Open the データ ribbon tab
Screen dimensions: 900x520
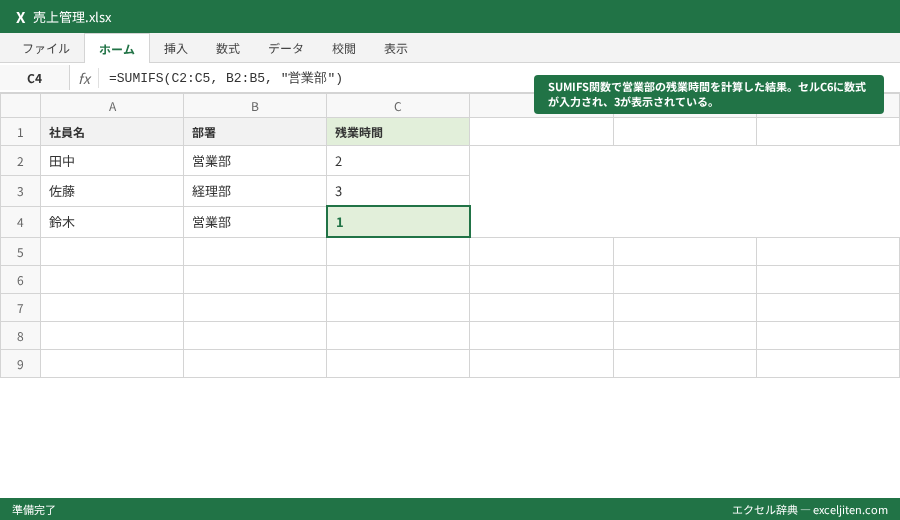click(286, 49)
